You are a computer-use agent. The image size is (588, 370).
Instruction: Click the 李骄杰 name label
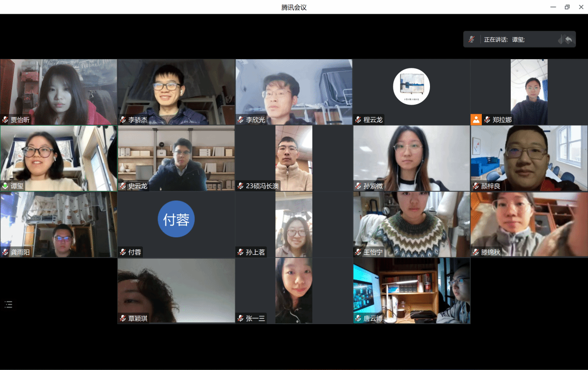pyautogui.click(x=138, y=120)
